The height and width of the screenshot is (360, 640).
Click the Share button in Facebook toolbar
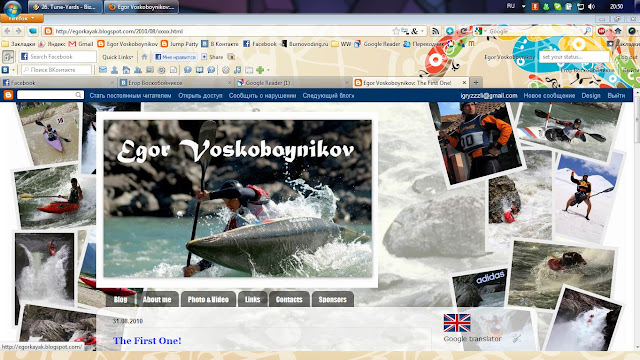tap(212, 57)
